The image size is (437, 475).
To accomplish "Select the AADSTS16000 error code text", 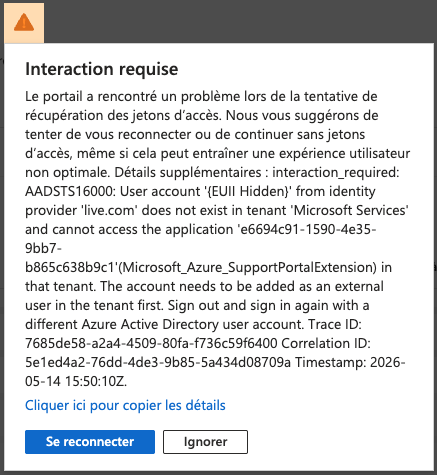I will tap(70, 191).
